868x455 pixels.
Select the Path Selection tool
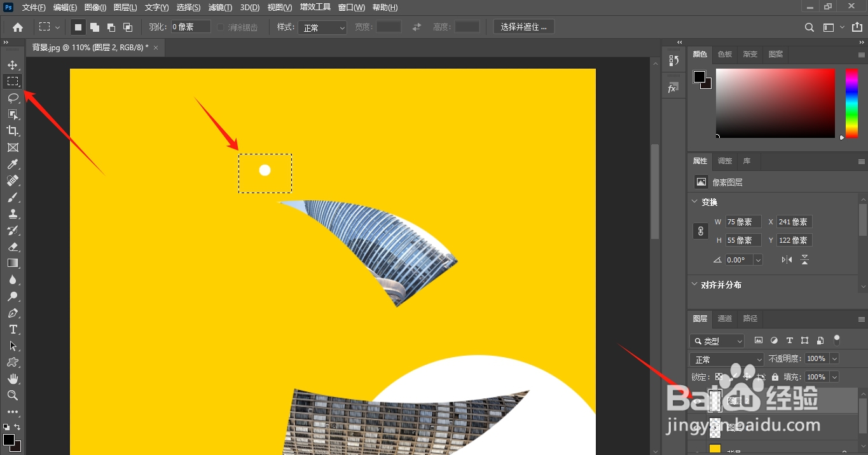[x=13, y=346]
